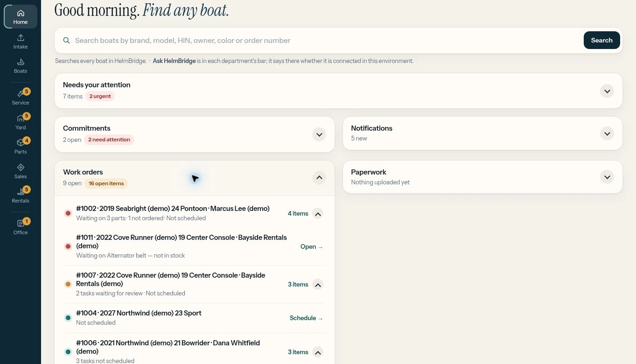
Task: Open the Sales section
Action: pos(21,171)
